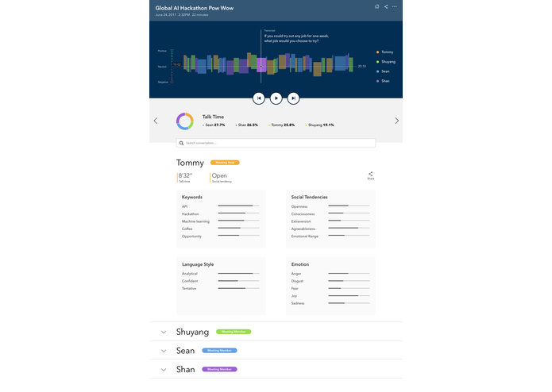This screenshot has width=552, height=392.
Task: Click the Shan 26.5% talk time entry
Action: pos(247,125)
